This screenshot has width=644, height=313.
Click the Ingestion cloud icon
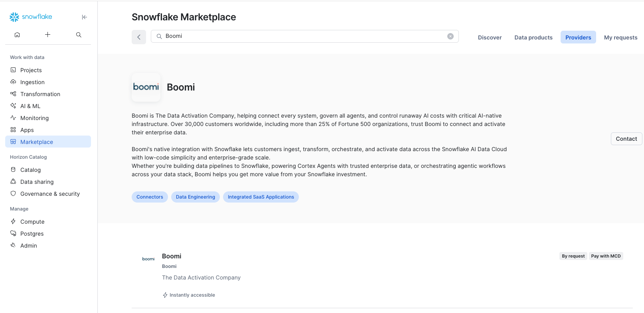13,82
